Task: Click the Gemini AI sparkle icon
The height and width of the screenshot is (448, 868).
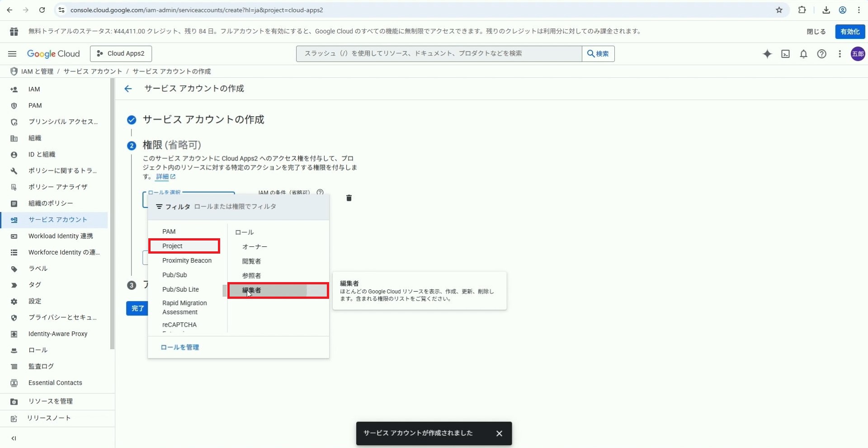Action: point(767,54)
